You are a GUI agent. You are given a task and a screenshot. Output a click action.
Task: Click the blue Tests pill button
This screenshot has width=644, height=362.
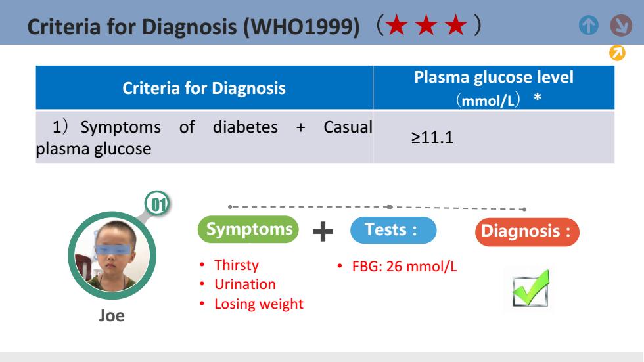point(393,230)
